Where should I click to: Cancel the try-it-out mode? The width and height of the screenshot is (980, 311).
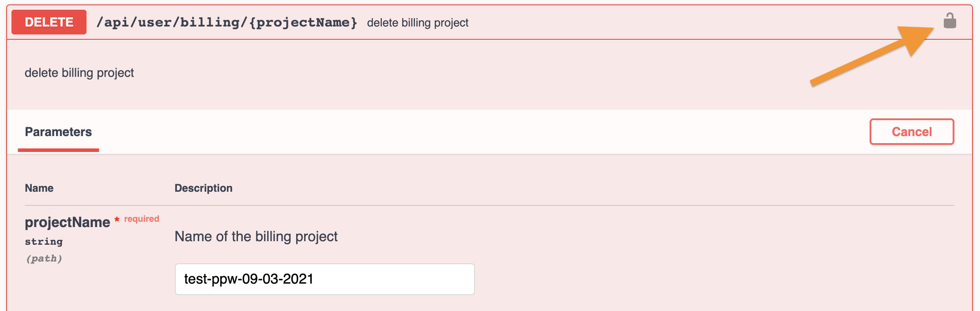(912, 132)
